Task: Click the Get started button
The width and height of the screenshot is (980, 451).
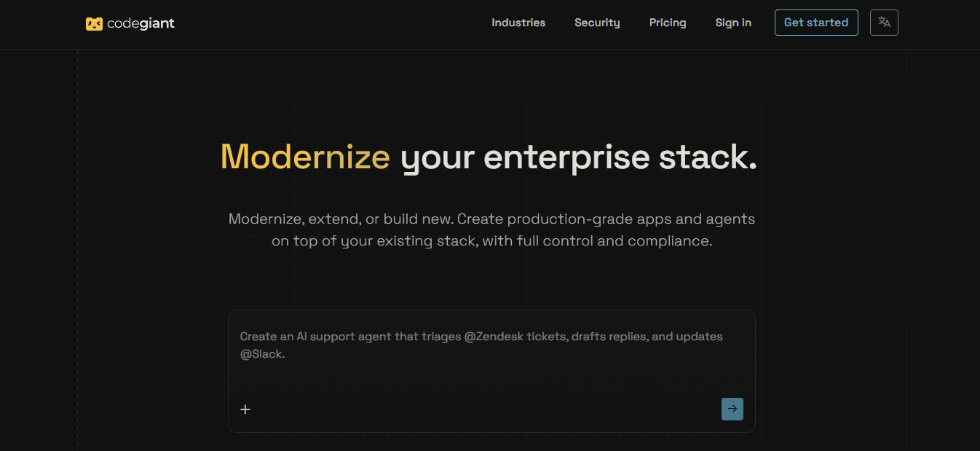Action: 816,23
